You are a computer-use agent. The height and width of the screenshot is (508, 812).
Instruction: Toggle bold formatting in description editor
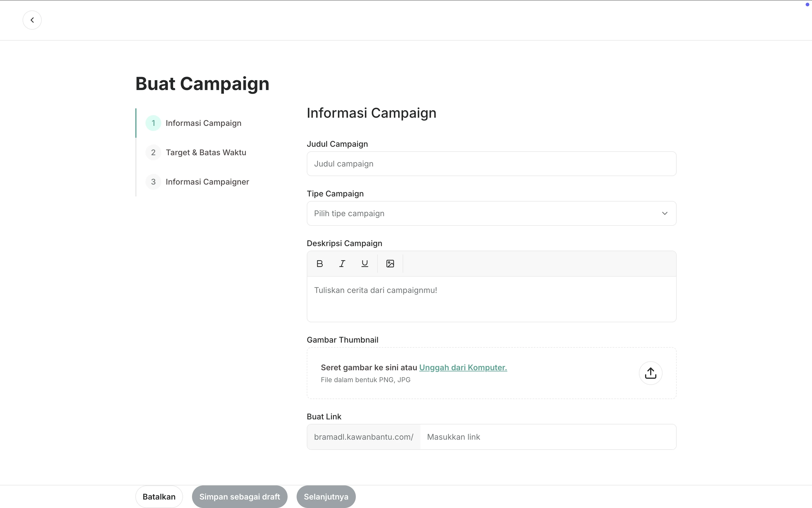[320, 264]
